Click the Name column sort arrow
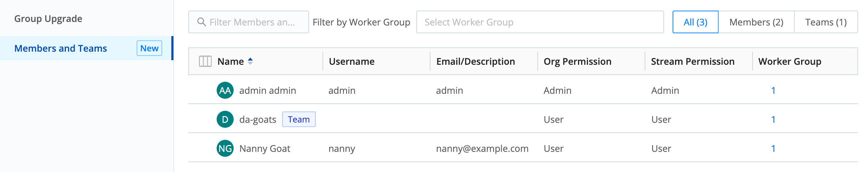868x172 pixels. click(250, 61)
